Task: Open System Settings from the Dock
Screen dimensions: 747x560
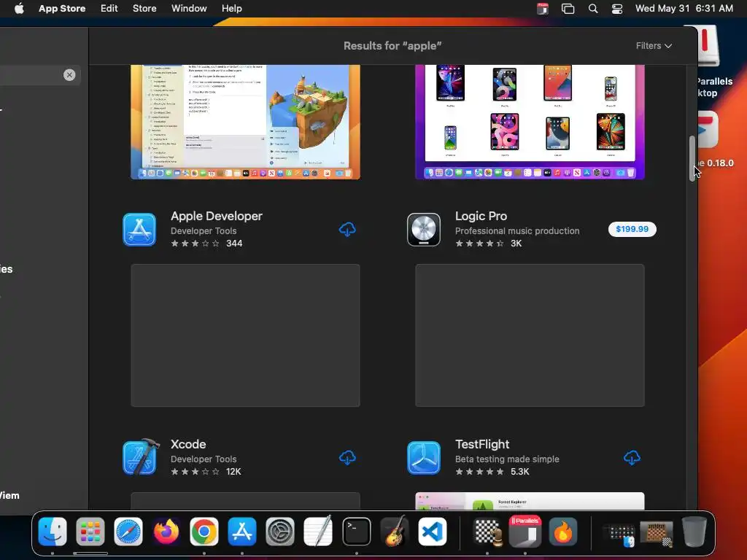Action: click(x=279, y=532)
